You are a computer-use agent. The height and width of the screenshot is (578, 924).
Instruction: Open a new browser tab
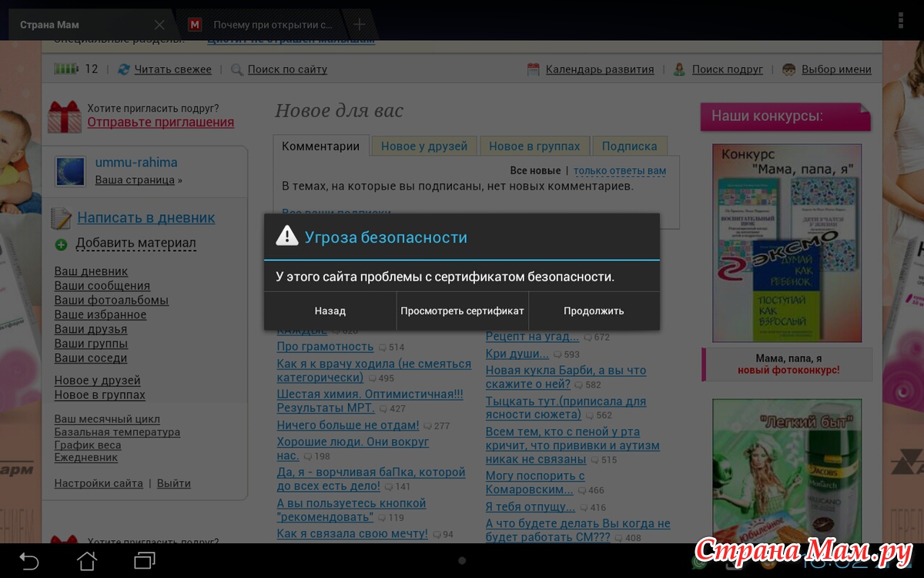(x=359, y=25)
